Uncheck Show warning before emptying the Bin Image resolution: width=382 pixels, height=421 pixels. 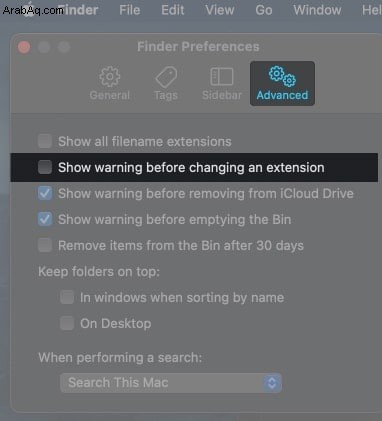tap(45, 219)
